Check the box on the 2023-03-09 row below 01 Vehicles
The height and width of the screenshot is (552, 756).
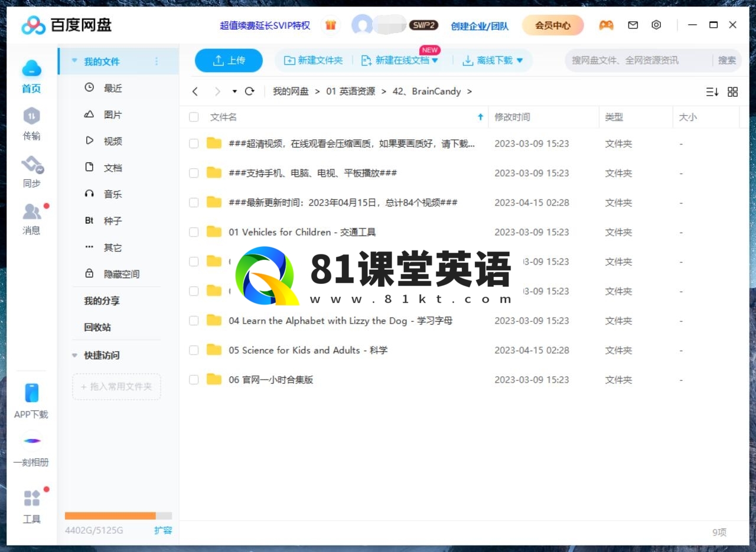pyautogui.click(x=194, y=262)
